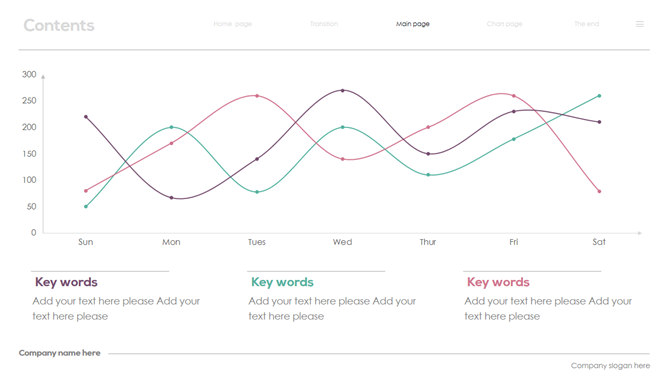Switch to the Transition tab
This screenshot has height=376, width=668.
point(324,24)
